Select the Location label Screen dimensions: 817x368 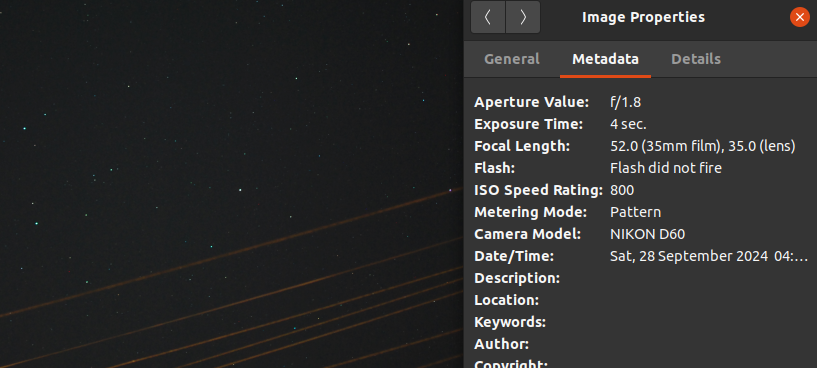(x=506, y=300)
